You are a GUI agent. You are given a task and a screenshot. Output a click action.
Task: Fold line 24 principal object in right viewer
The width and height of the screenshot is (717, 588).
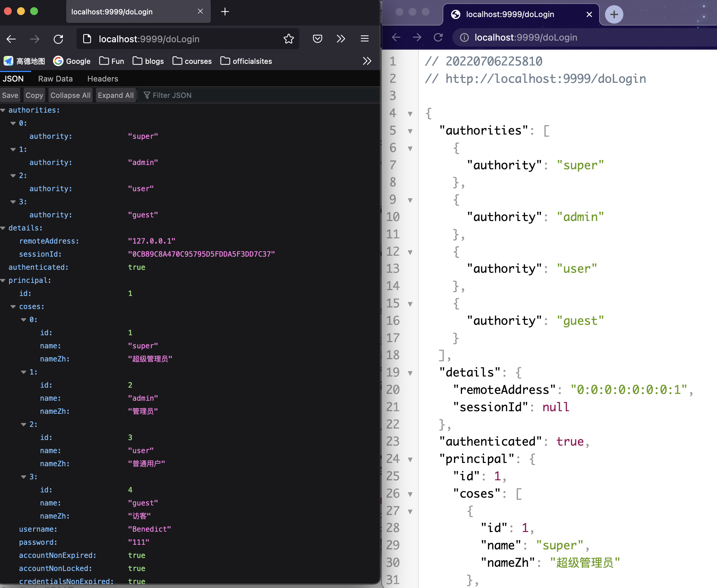(x=410, y=460)
